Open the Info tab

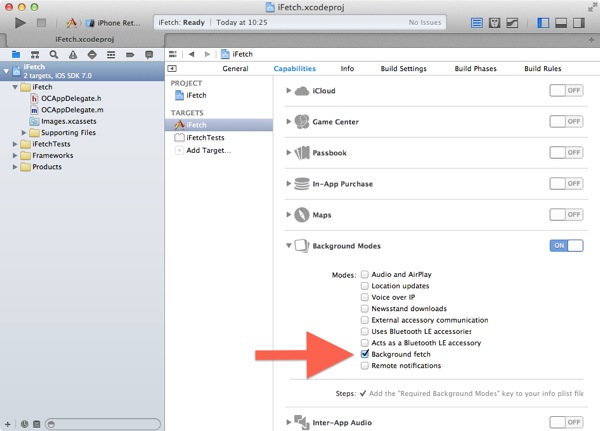pos(347,69)
